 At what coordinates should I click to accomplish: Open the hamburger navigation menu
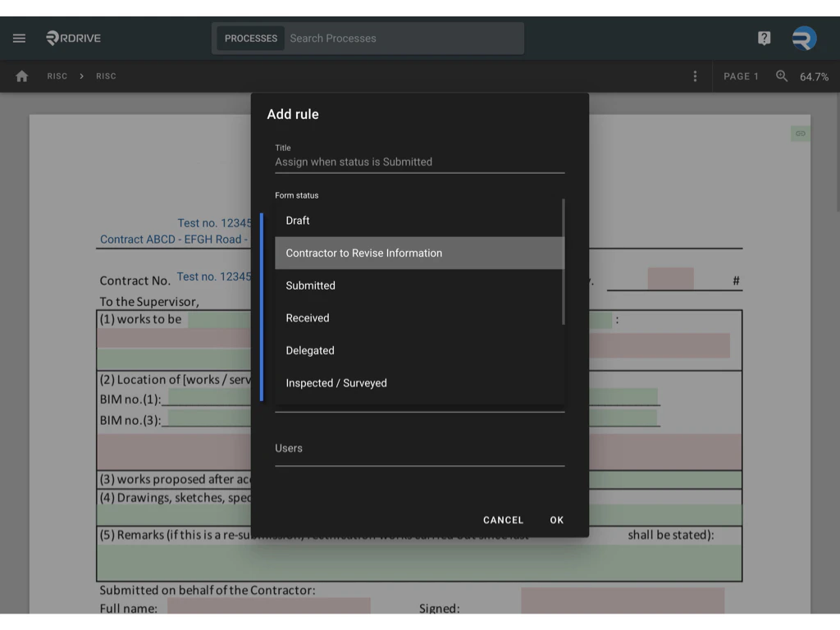click(x=19, y=38)
